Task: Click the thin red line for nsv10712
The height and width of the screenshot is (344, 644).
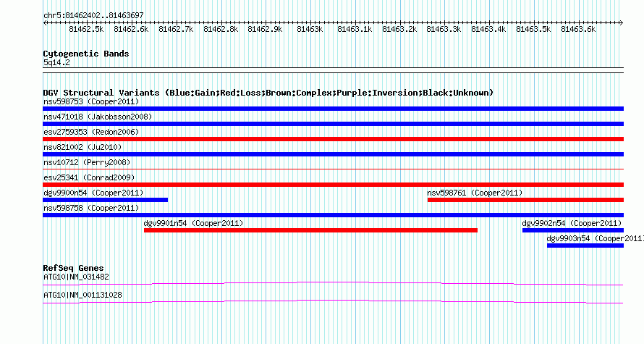Action: pos(333,169)
